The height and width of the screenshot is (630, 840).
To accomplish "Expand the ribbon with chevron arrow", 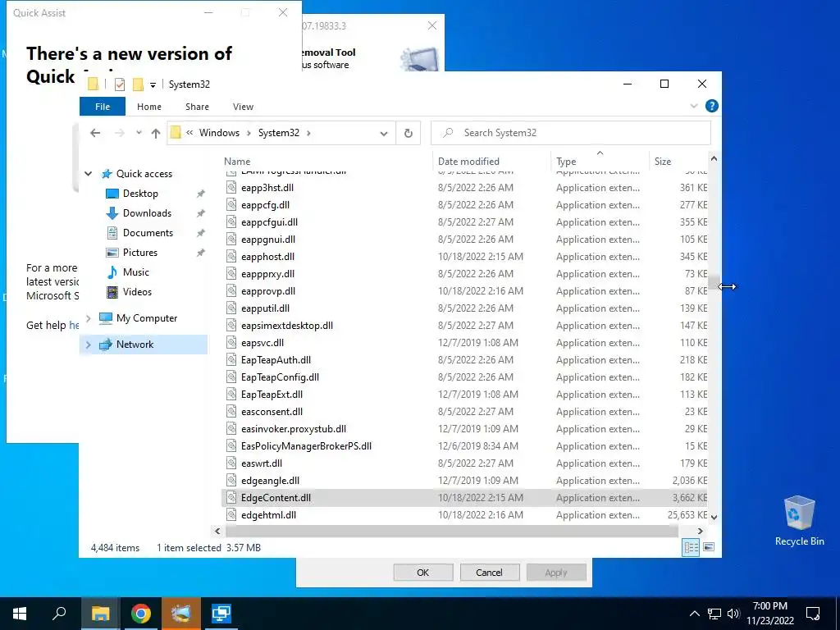I will click(694, 106).
